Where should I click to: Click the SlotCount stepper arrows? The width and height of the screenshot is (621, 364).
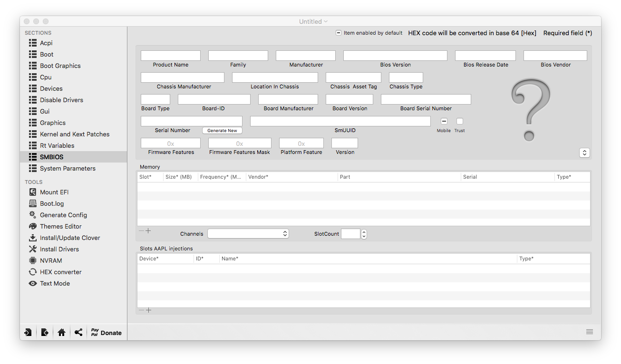[x=364, y=234]
